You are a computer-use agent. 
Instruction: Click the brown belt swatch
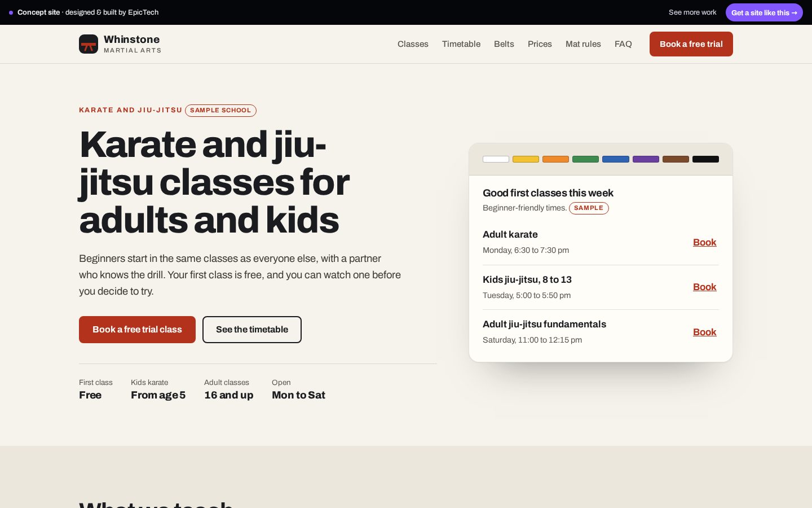point(676,159)
